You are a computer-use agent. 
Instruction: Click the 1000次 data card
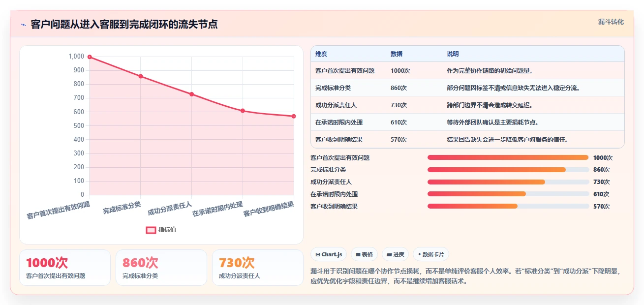(65, 268)
